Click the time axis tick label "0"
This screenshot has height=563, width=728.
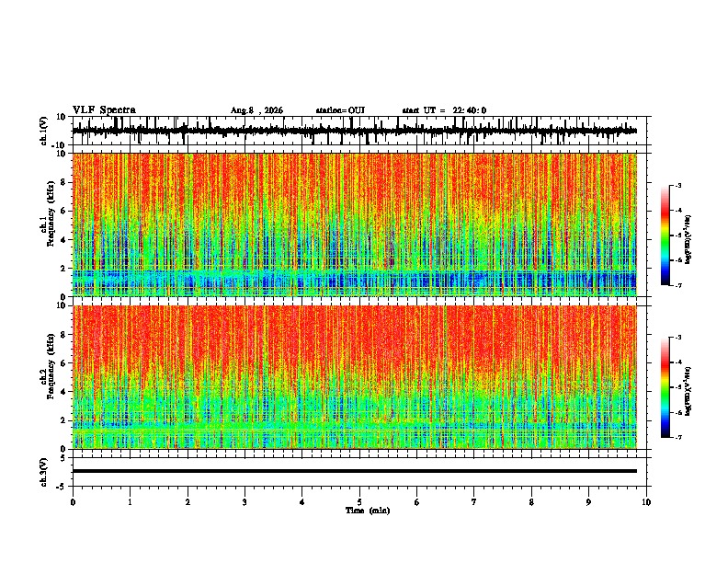(x=73, y=502)
